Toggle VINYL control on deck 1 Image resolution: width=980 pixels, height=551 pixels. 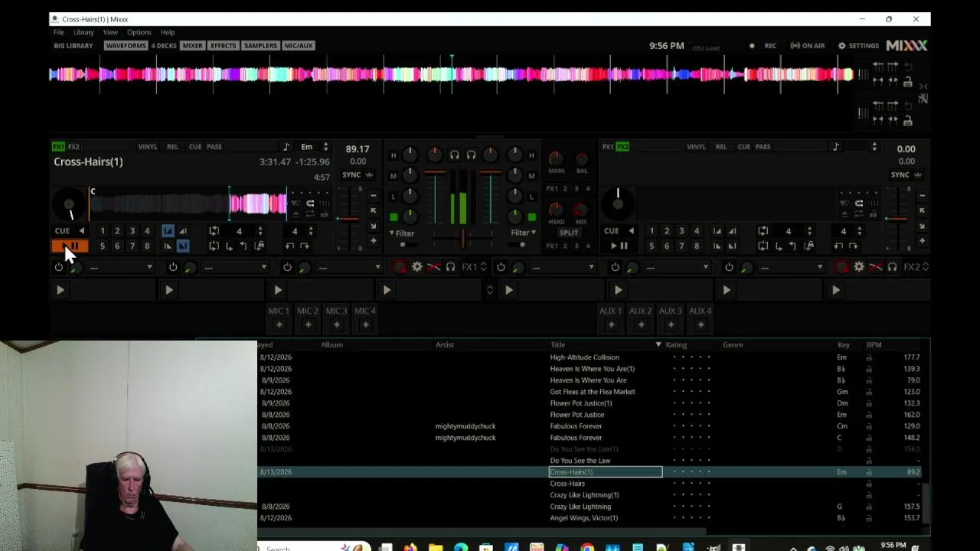coord(148,147)
